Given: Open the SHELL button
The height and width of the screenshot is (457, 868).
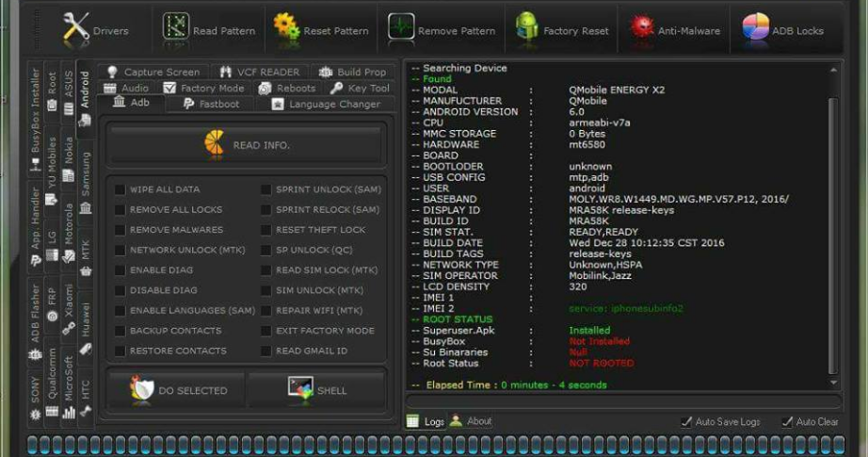Looking at the screenshot, I should click(316, 390).
